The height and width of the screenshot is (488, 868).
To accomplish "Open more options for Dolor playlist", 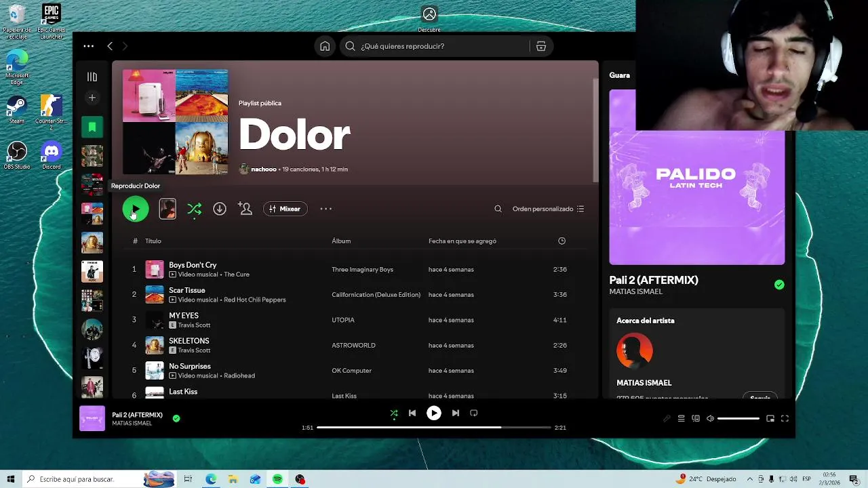I will click(326, 209).
